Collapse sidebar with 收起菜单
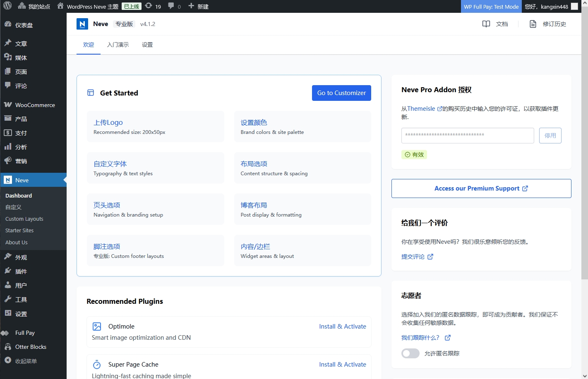 click(33, 361)
